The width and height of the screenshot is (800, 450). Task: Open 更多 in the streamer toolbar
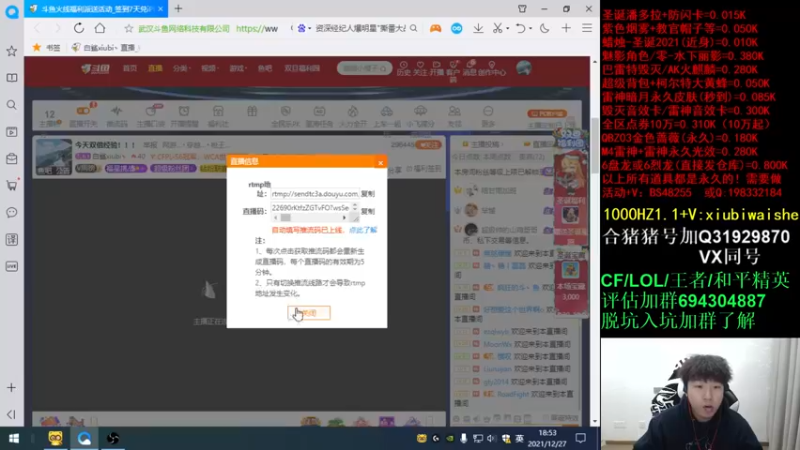point(488,116)
